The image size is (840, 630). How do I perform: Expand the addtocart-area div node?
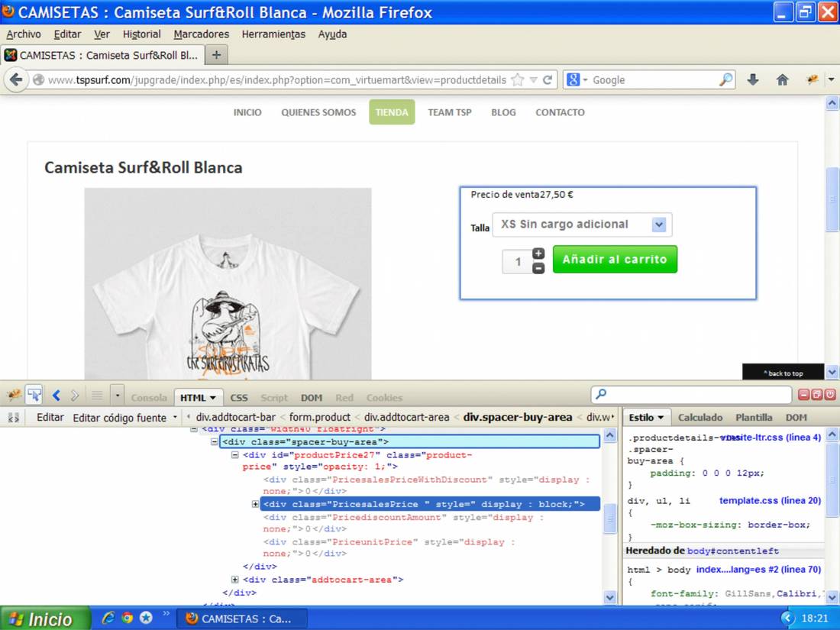point(234,579)
